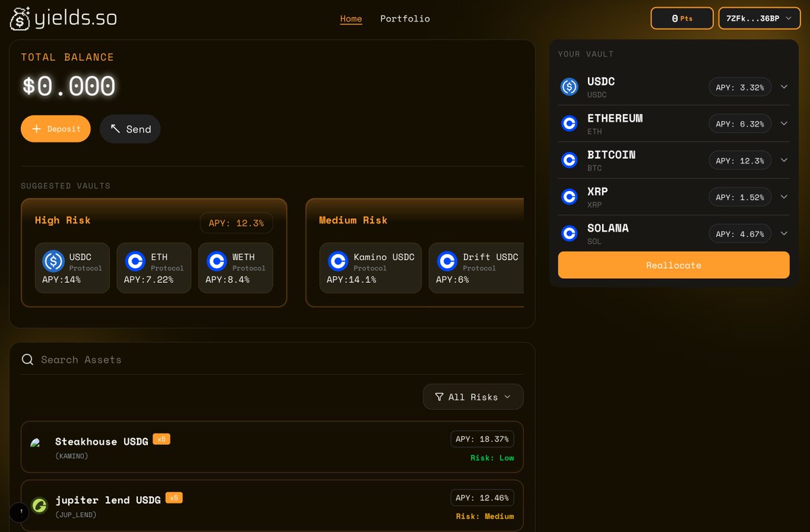Click the APY: 6.32% pill for Ethereum

coord(740,124)
